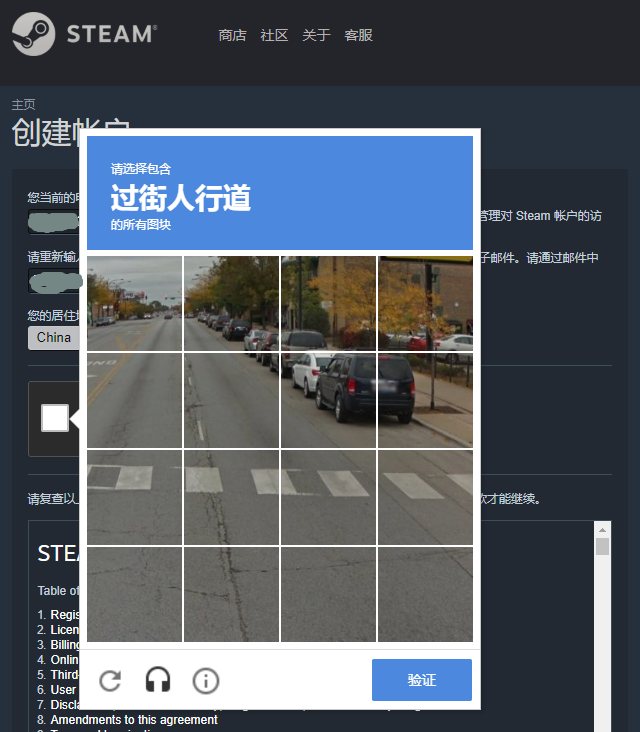
Task: Open the 社区 community menu
Action: [x=274, y=35]
